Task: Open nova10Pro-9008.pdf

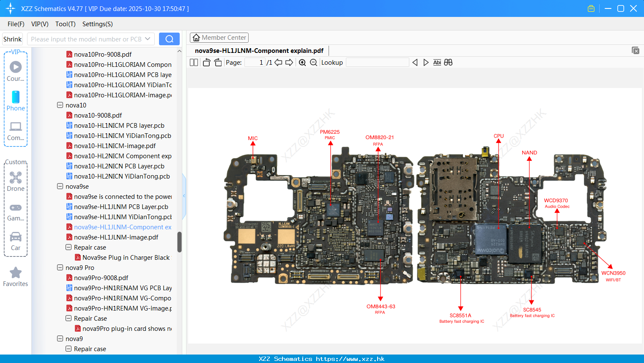Action: [102, 54]
